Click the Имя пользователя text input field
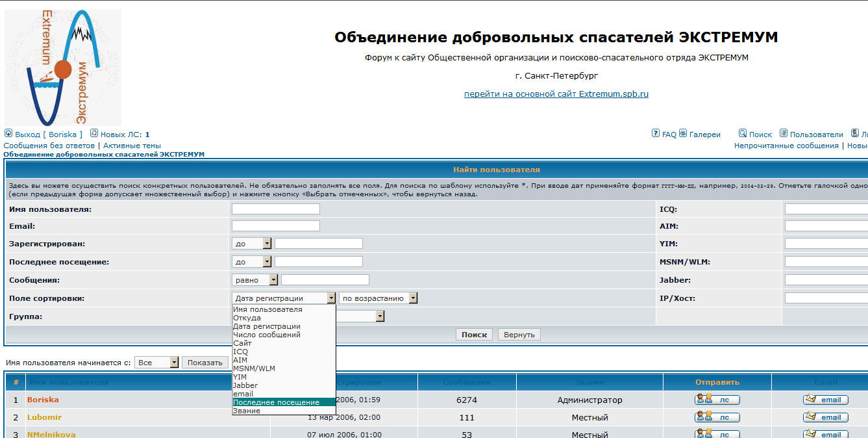 click(x=275, y=209)
